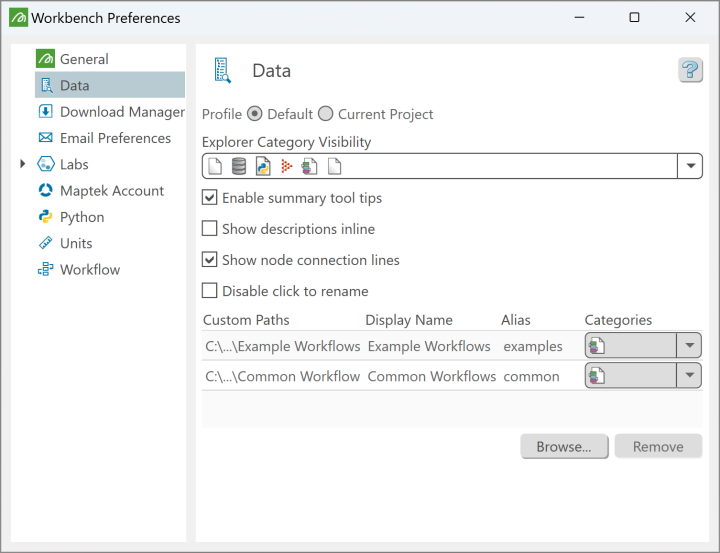Click the red triangles icon in category visibility
This screenshot has height=553, width=720.
tap(286, 166)
